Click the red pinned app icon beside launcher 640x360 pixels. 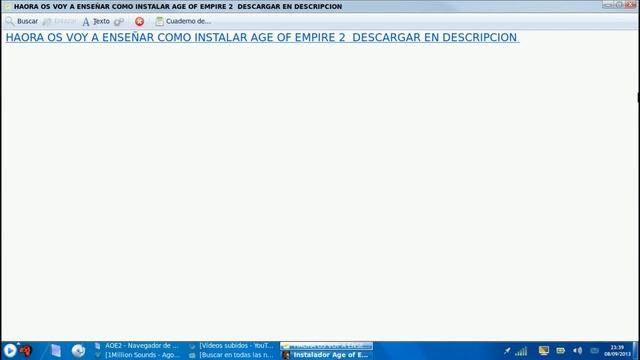pos(25,351)
